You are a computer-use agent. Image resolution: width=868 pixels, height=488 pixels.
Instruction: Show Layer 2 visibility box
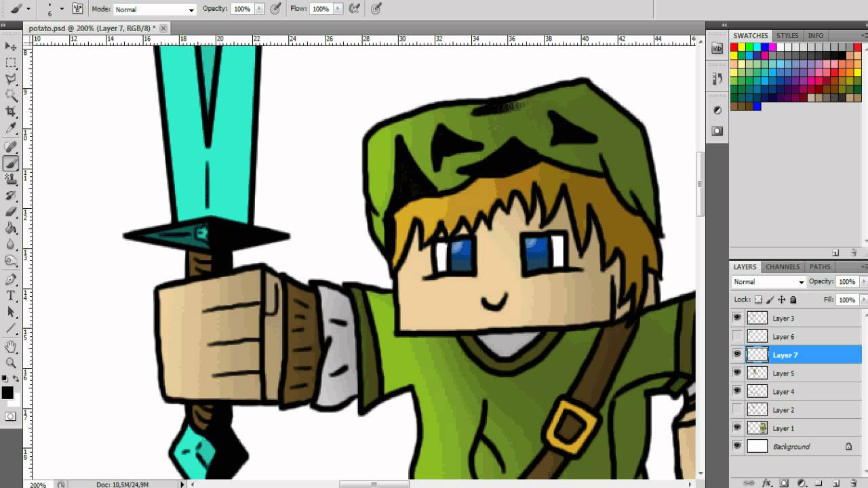(x=737, y=409)
